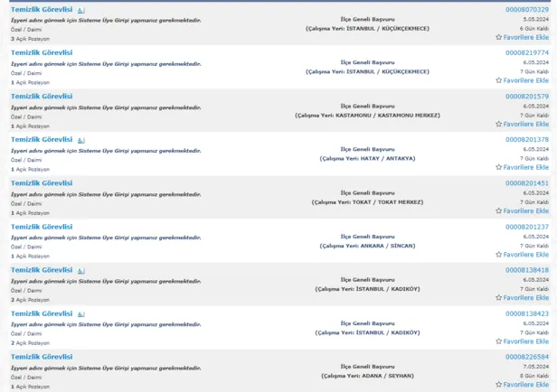Click the icon beside the Adana Seyhan job title
557x392 pixels.
coord(80,357)
